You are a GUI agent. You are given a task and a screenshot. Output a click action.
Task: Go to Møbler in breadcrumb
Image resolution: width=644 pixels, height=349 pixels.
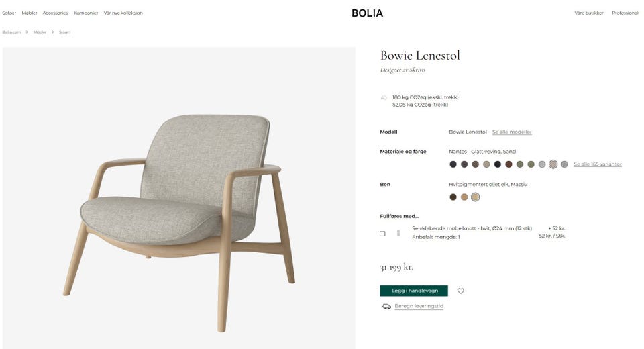click(40, 32)
